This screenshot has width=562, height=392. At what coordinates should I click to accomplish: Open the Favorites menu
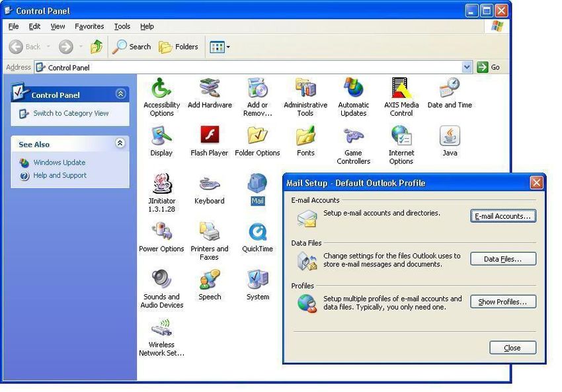tap(89, 26)
